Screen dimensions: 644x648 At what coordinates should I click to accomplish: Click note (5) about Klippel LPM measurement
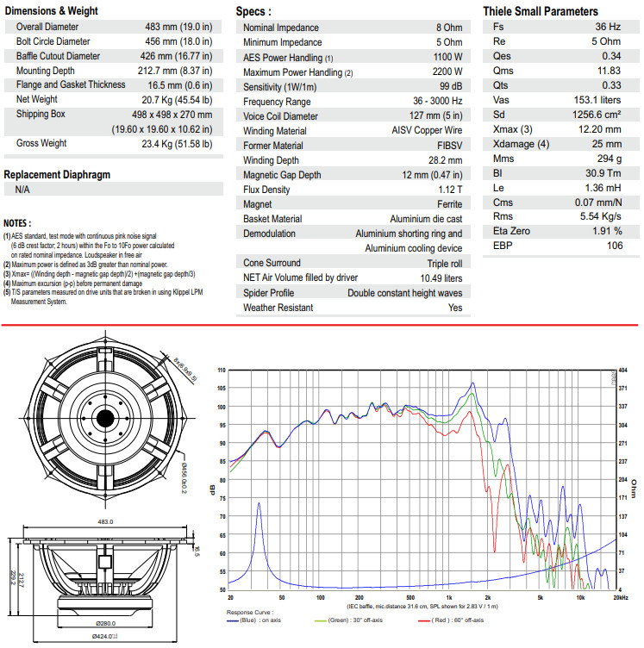click(x=103, y=296)
